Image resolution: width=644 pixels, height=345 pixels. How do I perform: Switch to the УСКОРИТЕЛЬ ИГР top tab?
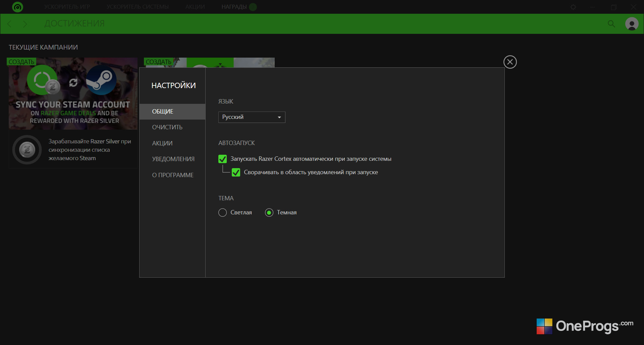pos(67,7)
